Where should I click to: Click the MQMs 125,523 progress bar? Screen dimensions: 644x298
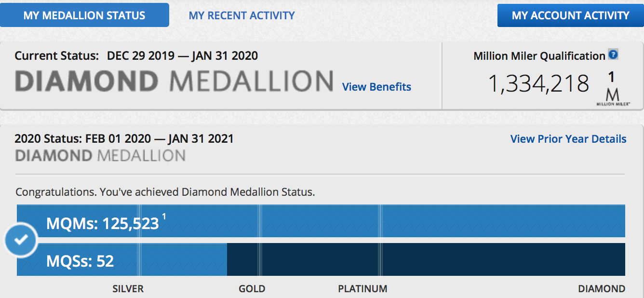click(x=337, y=221)
